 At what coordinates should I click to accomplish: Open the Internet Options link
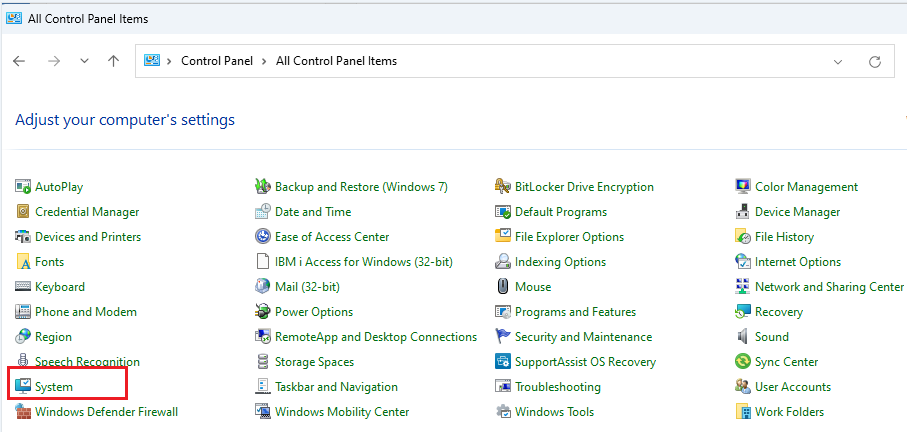point(798,262)
